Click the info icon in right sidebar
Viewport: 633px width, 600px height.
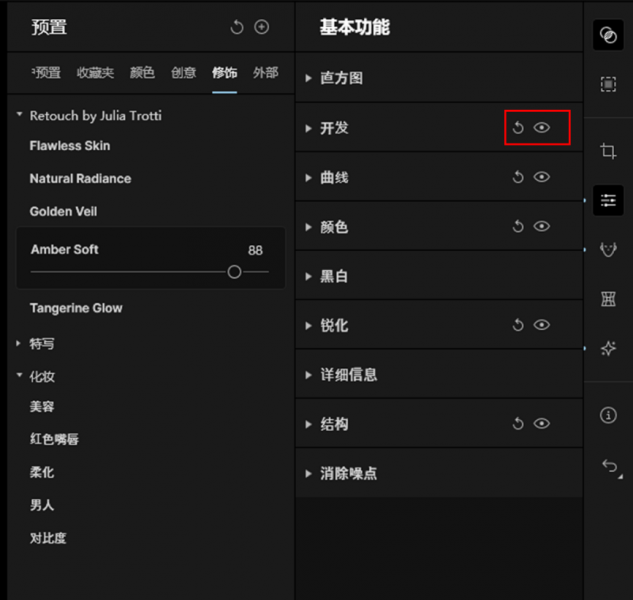(x=608, y=415)
